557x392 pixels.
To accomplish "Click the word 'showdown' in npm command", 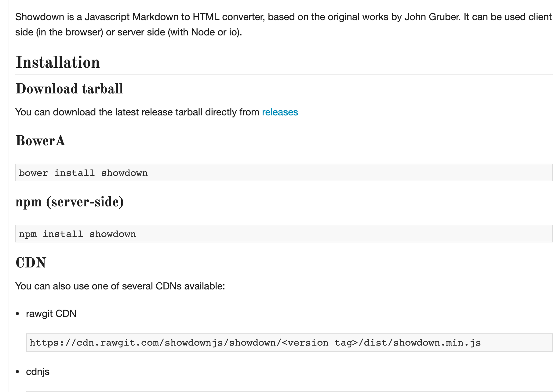I will [x=113, y=234].
